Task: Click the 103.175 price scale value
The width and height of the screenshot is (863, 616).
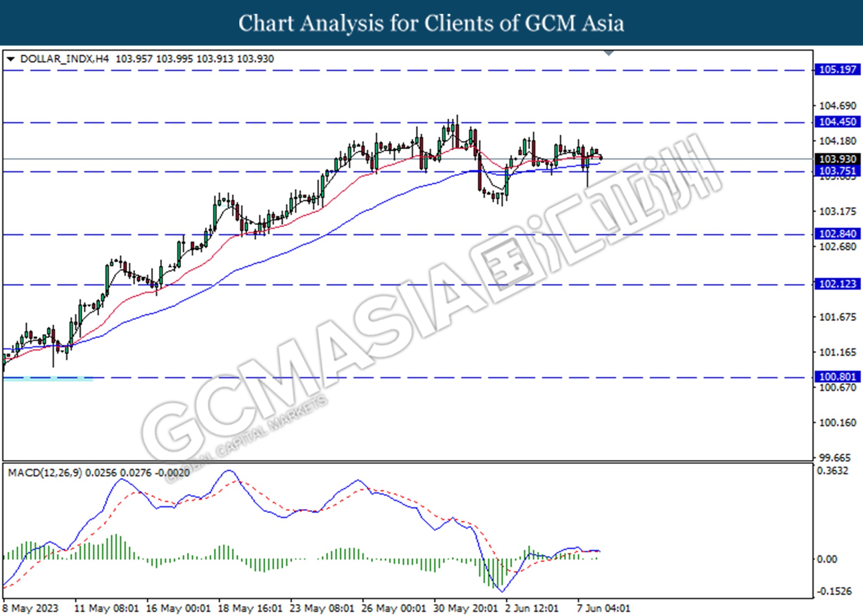Action: coord(838,211)
